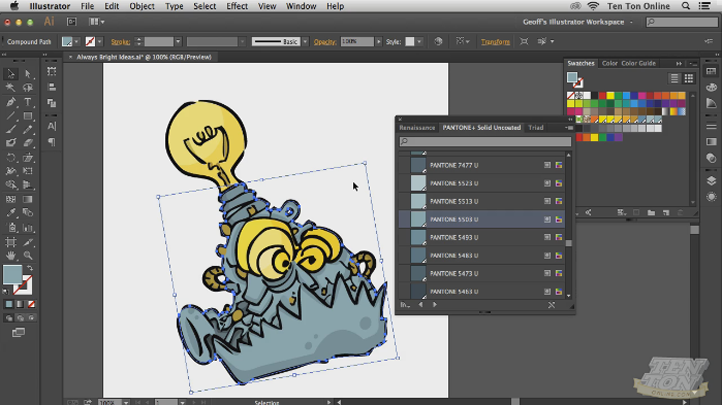Set paint mode to None
Viewport: 722px width, 405px height.
coord(31,304)
